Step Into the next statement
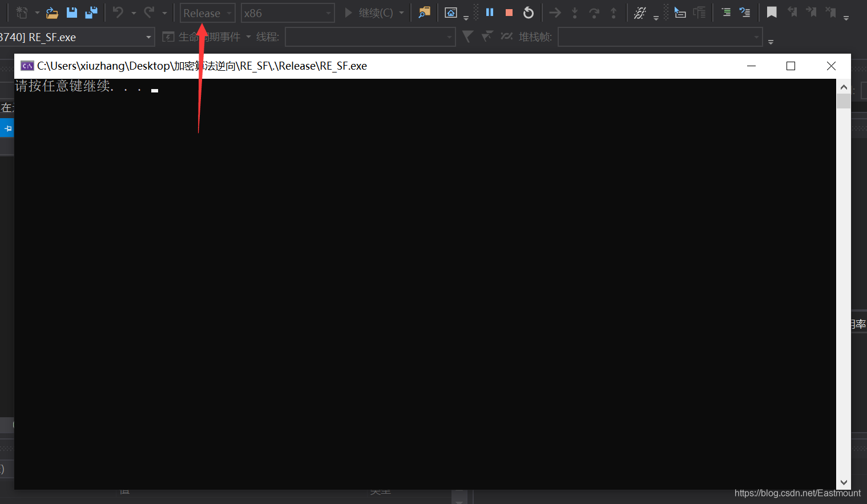The width and height of the screenshot is (867, 504). tap(575, 13)
